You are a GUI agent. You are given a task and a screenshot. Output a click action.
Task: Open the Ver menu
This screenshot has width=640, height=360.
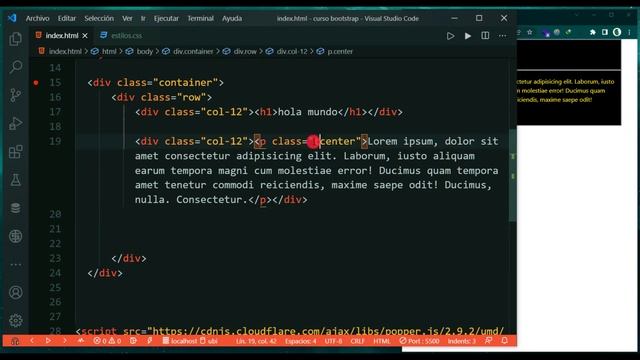[127, 18]
